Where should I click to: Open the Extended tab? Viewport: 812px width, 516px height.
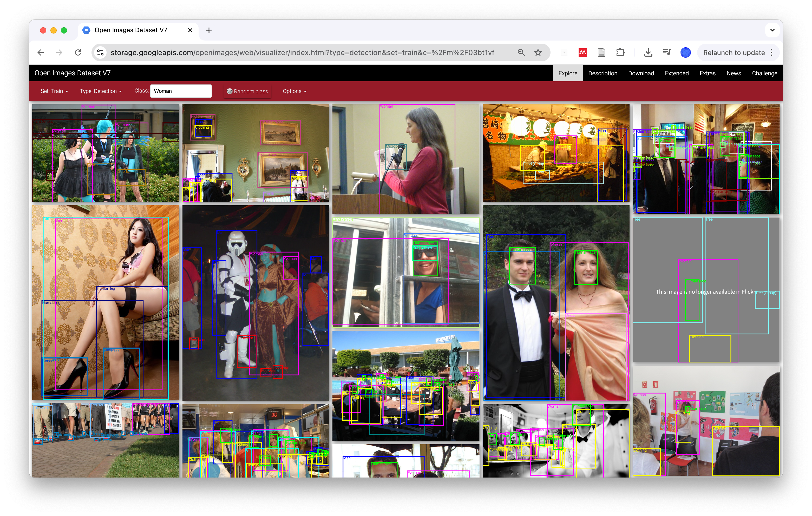pos(676,73)
